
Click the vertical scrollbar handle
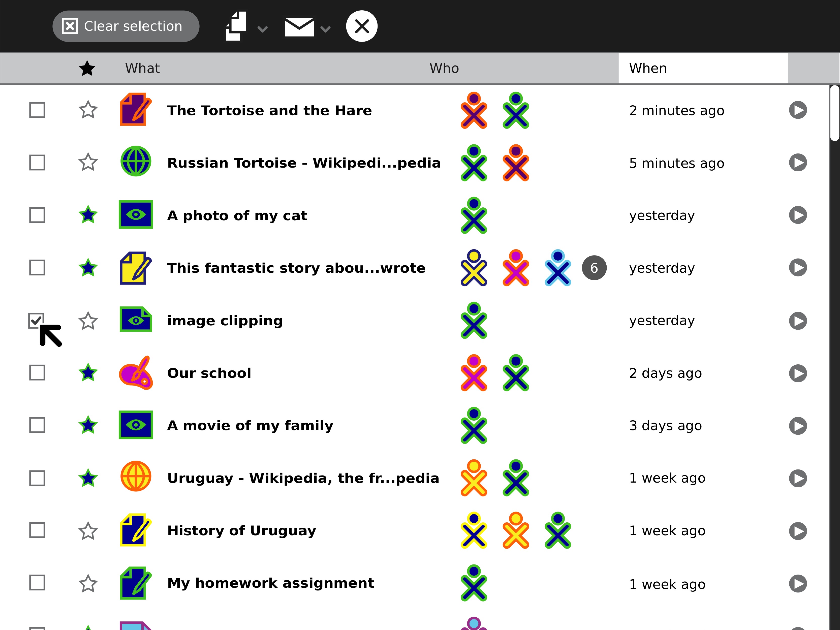pos(834,113)
